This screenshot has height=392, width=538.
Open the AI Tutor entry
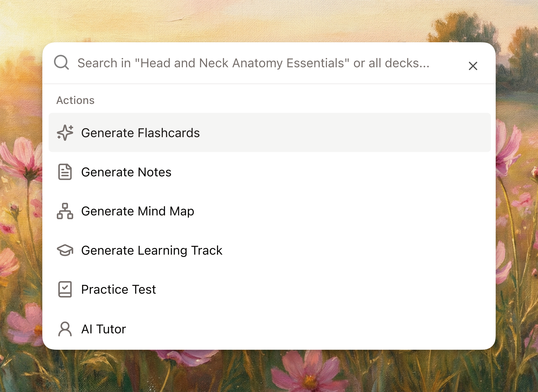(x=104, y=329)
